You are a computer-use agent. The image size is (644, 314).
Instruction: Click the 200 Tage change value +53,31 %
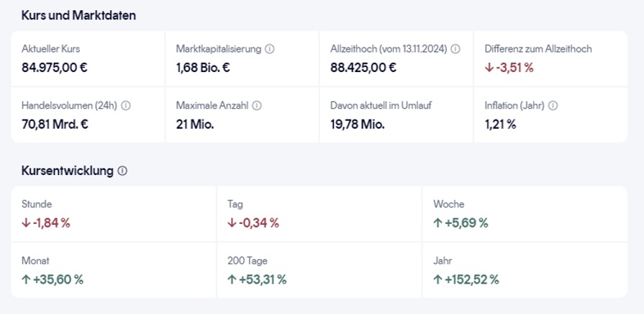(x=263, y=279)
